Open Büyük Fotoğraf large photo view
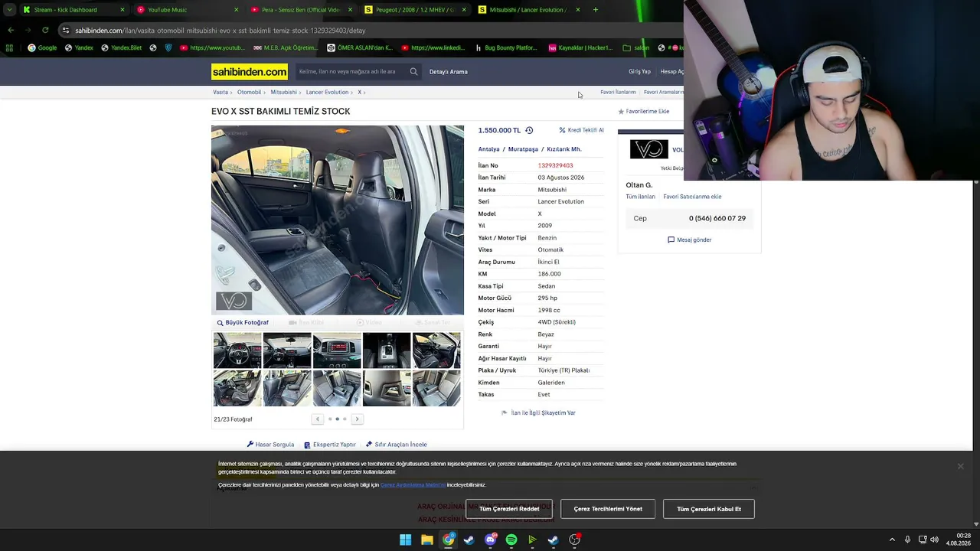The width and height of the screenshot is (980, 551). [243, 323]
